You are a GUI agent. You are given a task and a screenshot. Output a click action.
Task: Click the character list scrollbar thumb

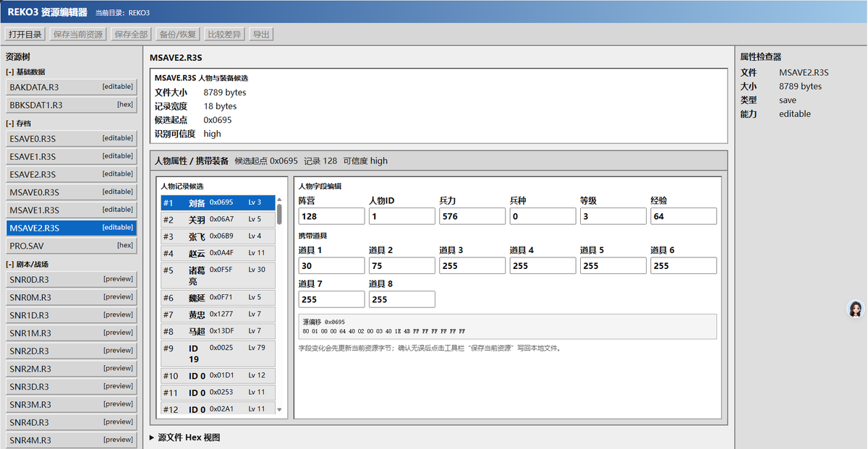coord(280,215)
